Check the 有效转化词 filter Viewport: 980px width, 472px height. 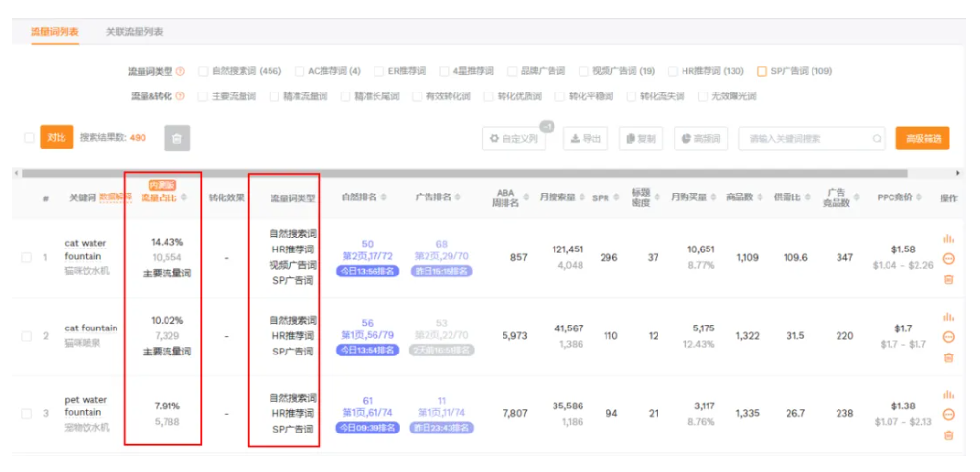[x=418, y=96]
